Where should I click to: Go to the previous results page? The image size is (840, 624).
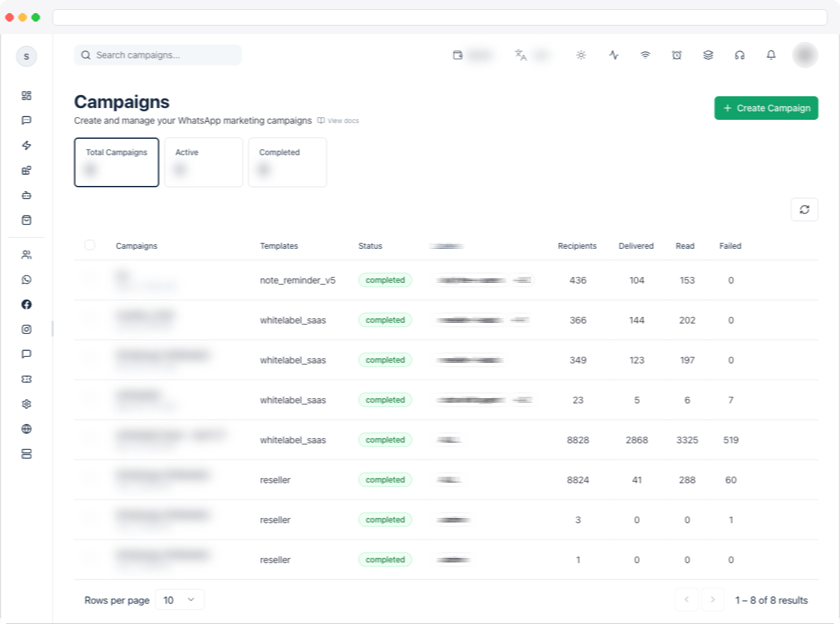tap(687, 600)
